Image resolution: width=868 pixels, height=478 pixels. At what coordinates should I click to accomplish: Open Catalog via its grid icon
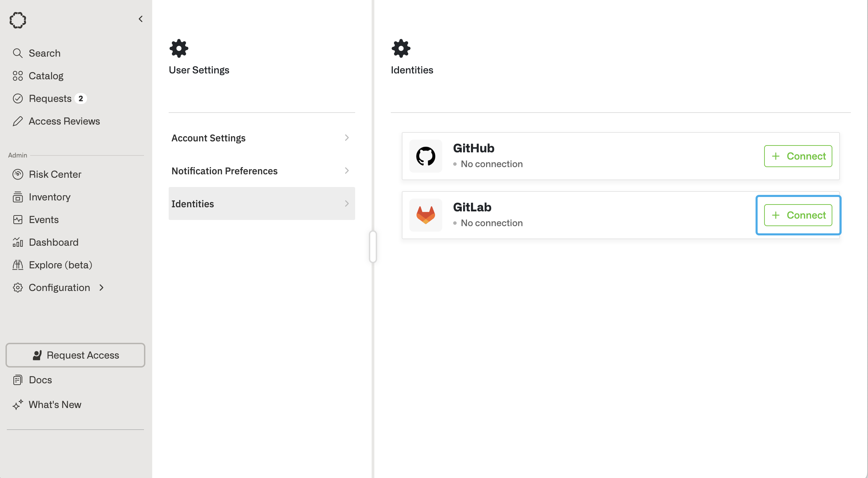[17, 76]
